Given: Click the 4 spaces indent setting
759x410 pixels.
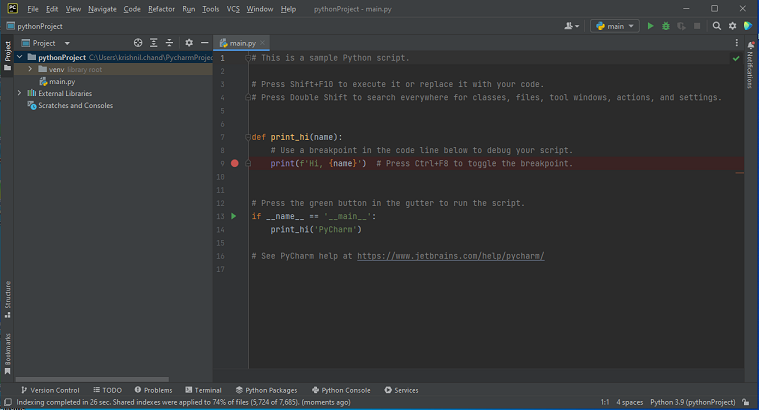Looking at the screenshot, I should [x=630, y=402].
